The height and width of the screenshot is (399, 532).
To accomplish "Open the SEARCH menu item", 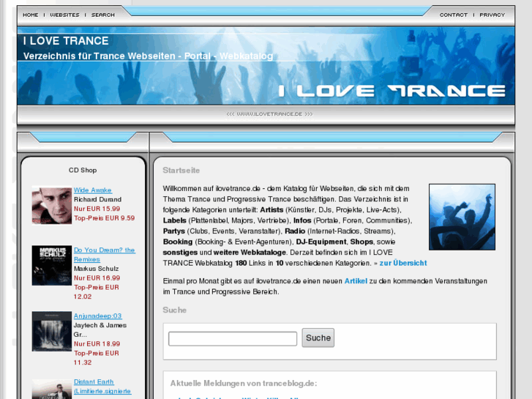I will (103, 15).
